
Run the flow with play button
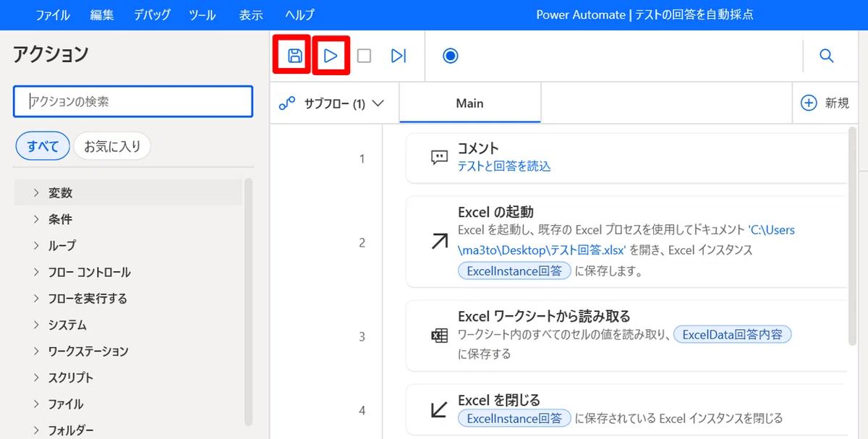(331, 56)
